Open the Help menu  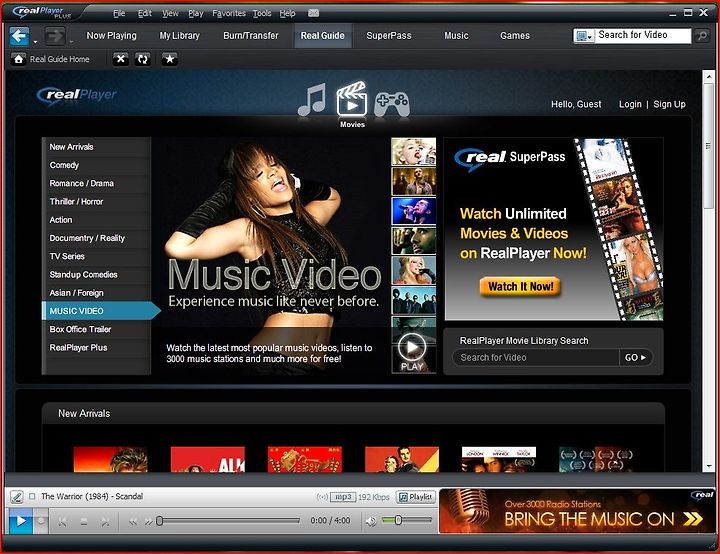[287, 13]
